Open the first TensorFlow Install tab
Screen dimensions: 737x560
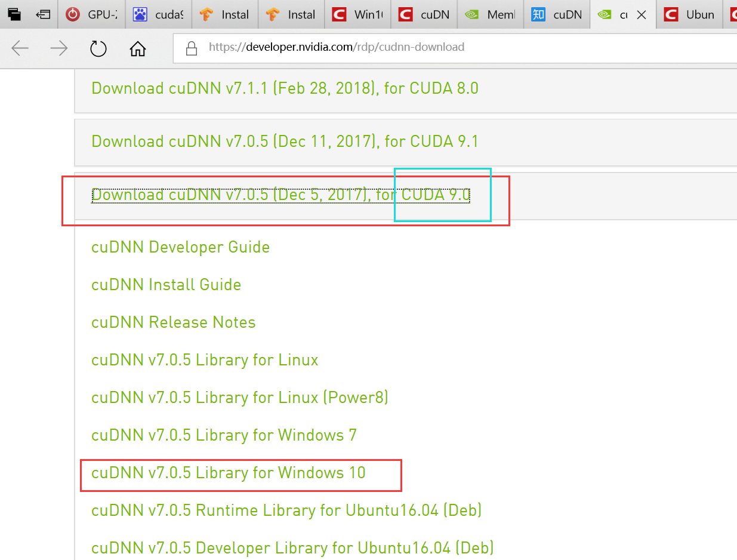(x=225, y=14)
